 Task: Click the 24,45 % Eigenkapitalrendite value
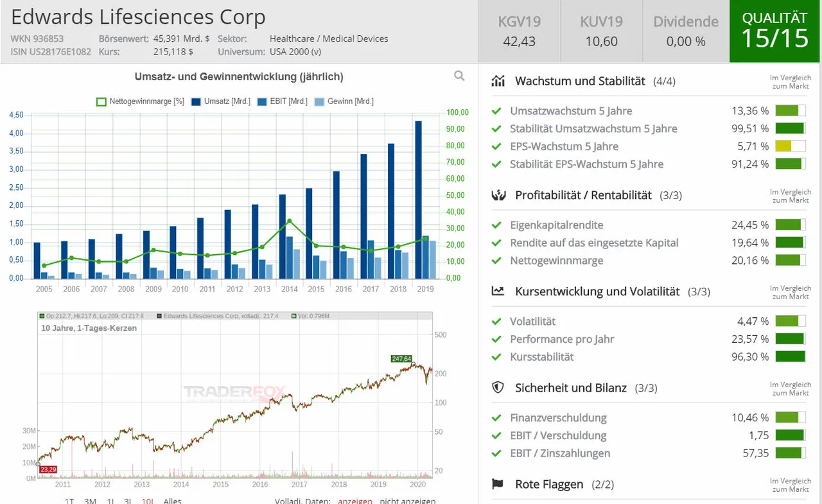(x=750, y=225)
